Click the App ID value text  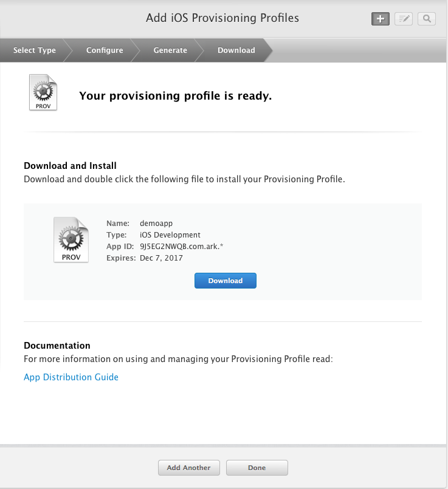click(x=181, y=247)
